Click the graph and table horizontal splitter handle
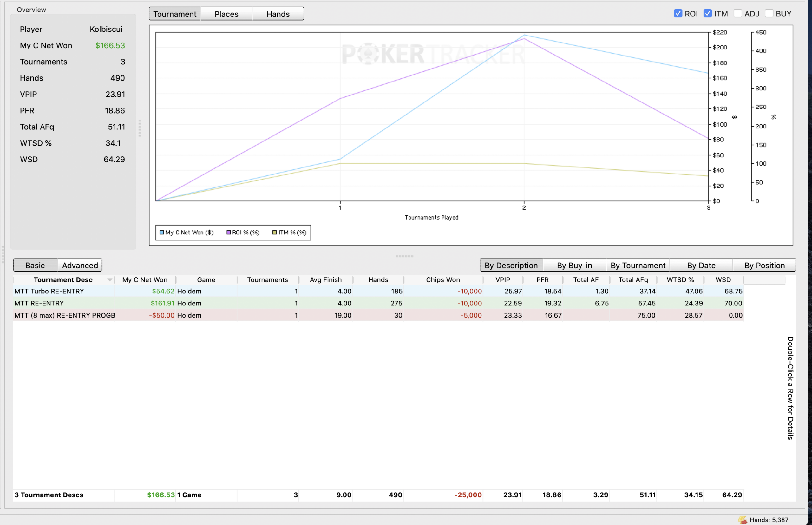 tap(405, 256)
